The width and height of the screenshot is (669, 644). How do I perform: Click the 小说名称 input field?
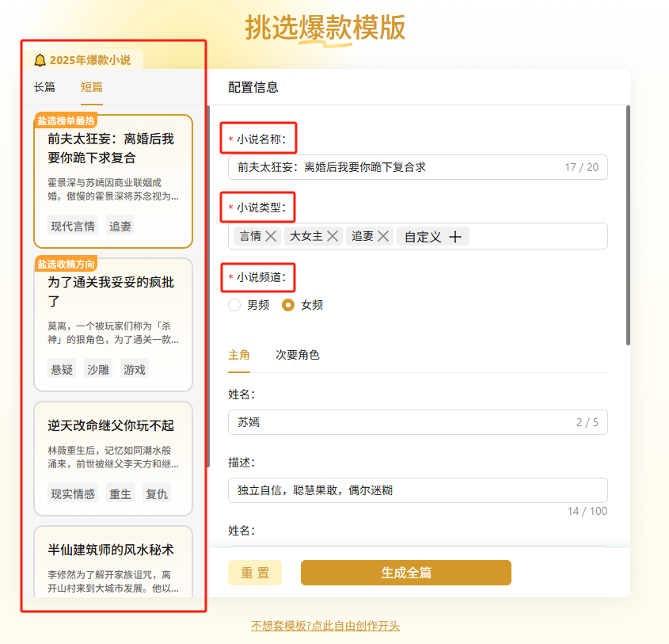(418, 167)
